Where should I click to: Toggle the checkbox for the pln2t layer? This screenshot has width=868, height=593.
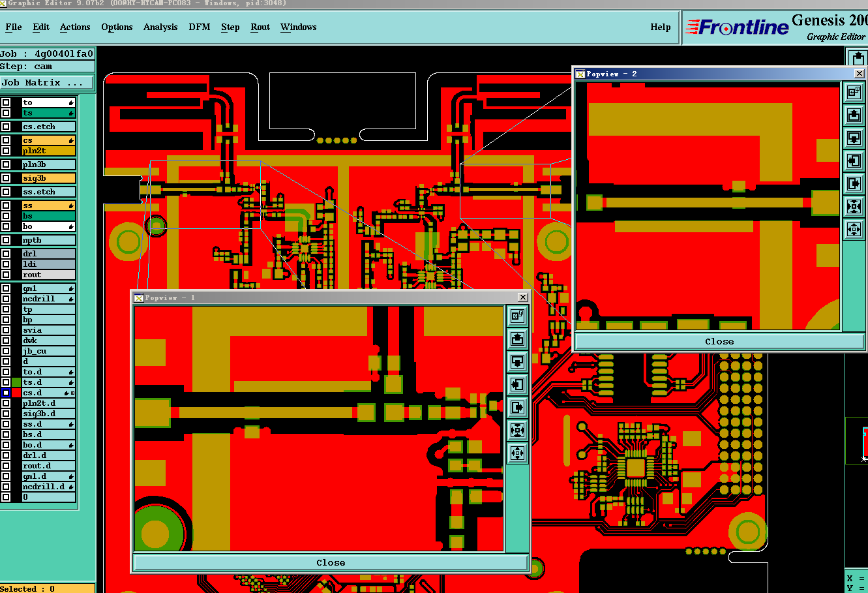click(6, 151)
